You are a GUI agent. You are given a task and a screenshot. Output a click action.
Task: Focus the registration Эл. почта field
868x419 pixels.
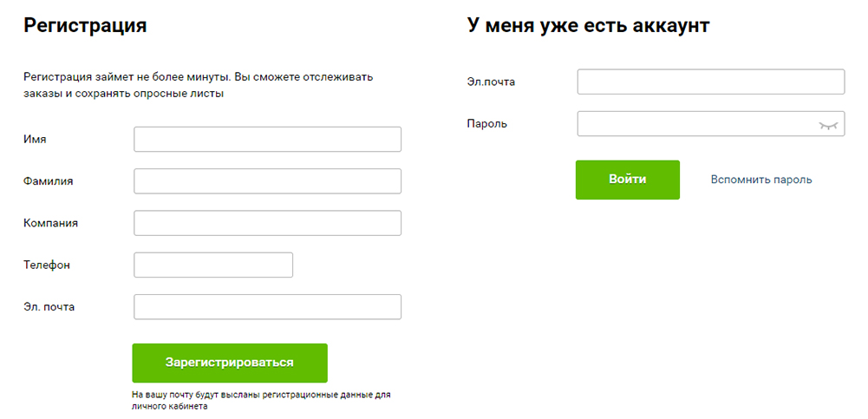(x=267, y=306)
